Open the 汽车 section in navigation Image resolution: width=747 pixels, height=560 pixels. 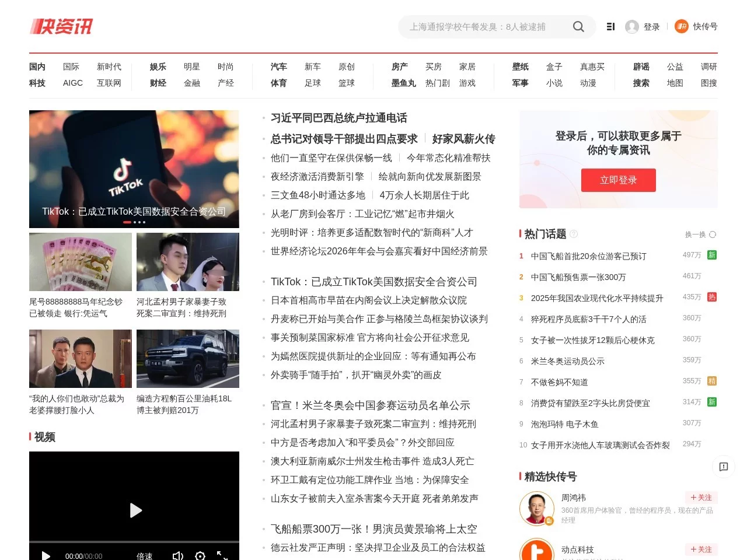tap(278, 66)
